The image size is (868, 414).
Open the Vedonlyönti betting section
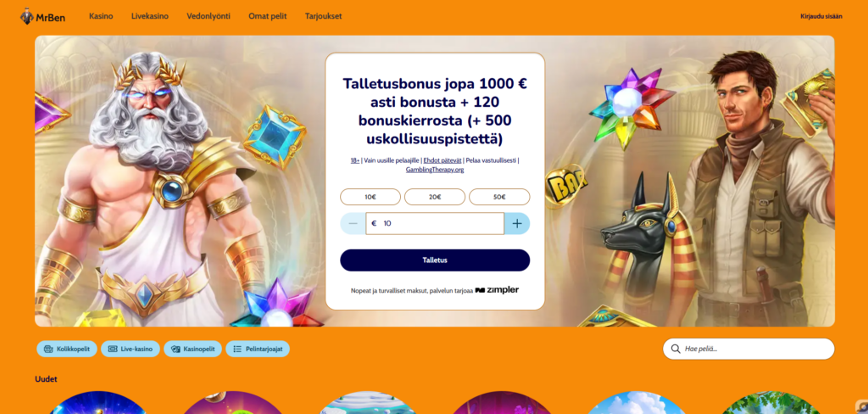[209, 16]
